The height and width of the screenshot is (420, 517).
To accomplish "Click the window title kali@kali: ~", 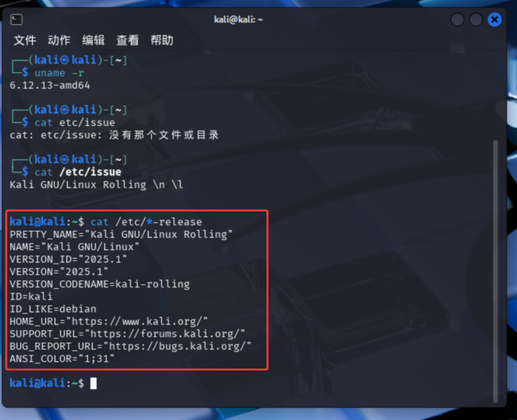I will tap(238, 19).
